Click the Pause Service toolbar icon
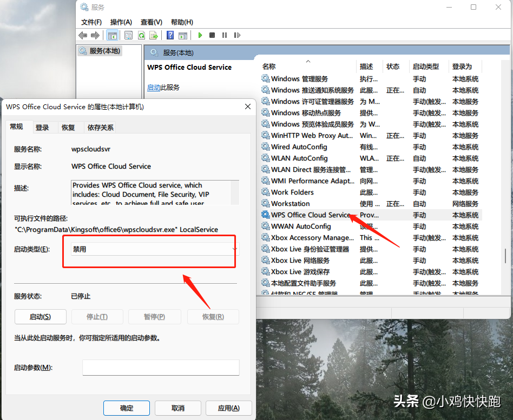The image size is (513, 420). pos(225,35)
